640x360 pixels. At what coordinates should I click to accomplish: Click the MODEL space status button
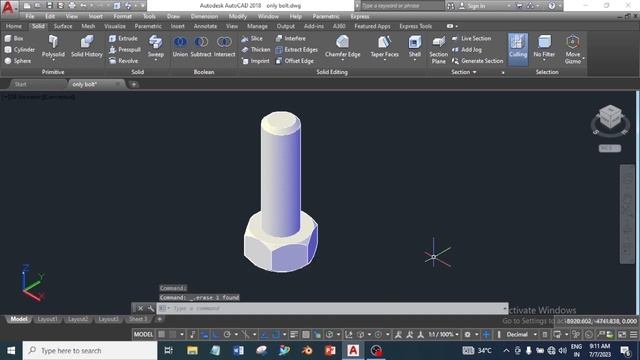click(x=143, y=334)
